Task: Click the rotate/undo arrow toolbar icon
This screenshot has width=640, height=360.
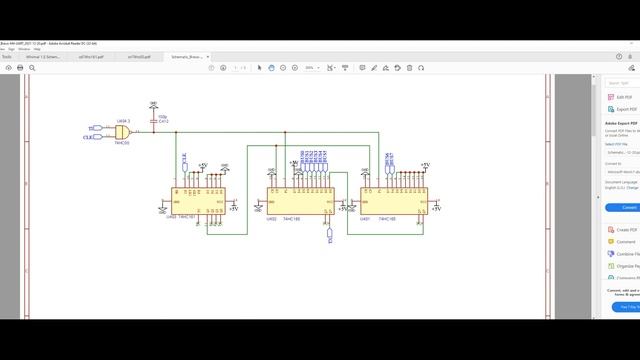Action: pos(398,68)
